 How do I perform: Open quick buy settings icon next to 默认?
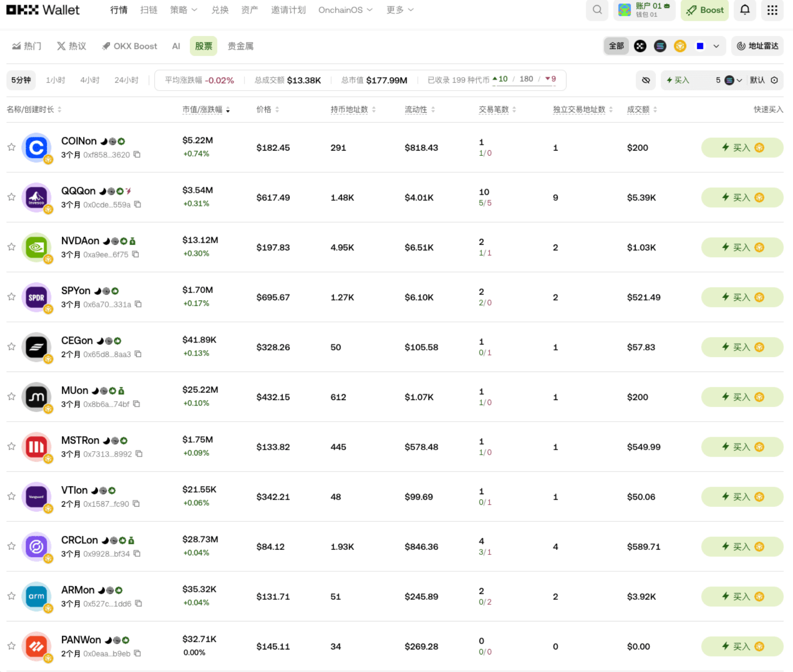point(774,80)
